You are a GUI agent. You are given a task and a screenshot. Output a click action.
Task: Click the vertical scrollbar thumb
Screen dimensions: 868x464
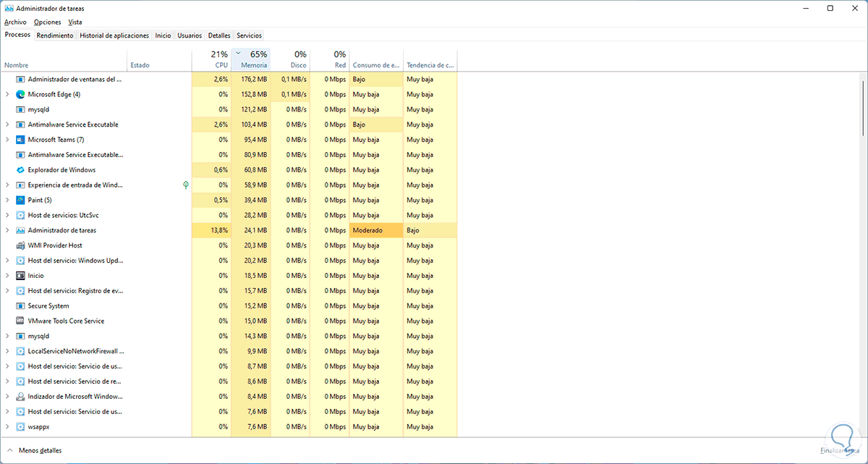(x=863, y=107)
